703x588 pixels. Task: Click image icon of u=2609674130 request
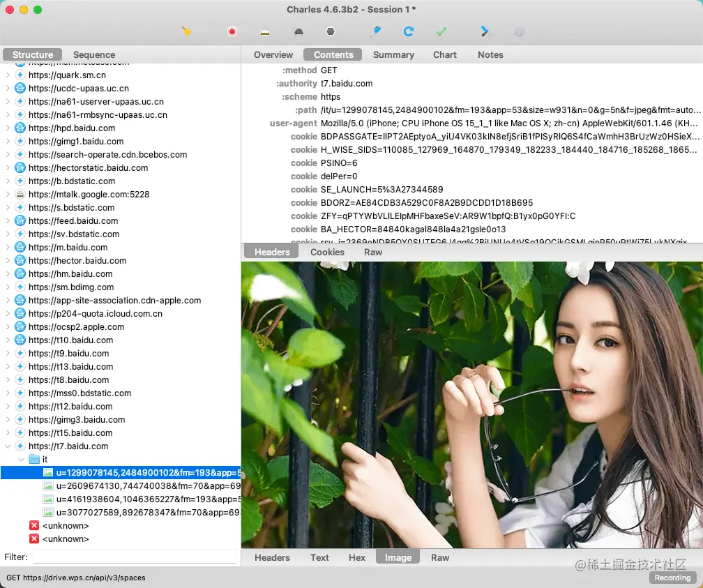coord(48,485)
